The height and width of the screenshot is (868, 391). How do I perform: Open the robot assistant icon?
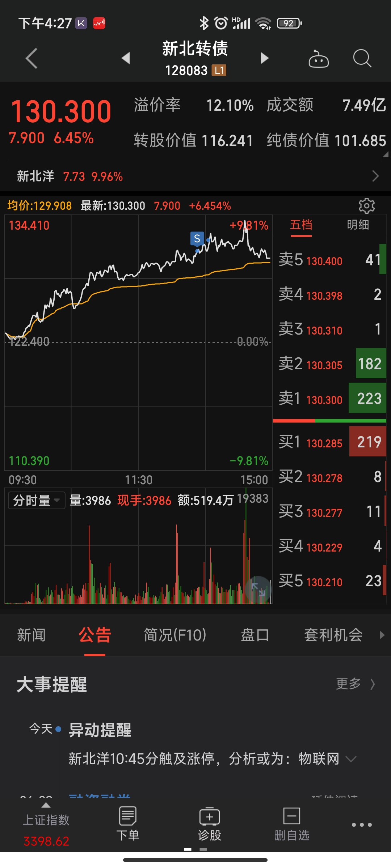(x=319, y=58)
